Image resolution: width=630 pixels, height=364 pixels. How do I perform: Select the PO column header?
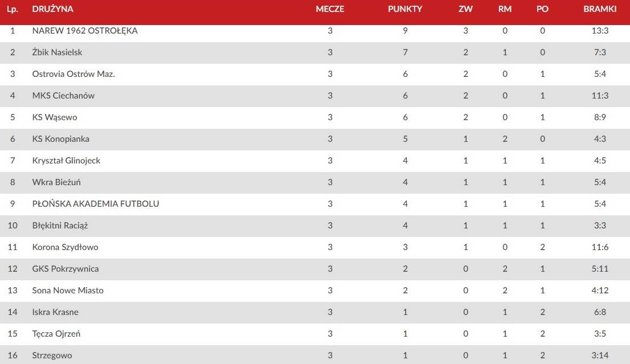coord(542,9)
